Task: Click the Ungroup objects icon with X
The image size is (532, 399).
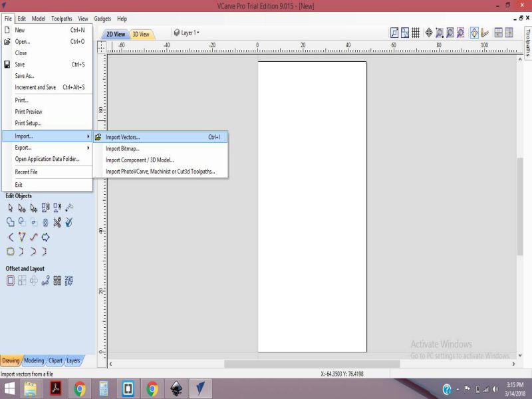Action: coord(57,207)
